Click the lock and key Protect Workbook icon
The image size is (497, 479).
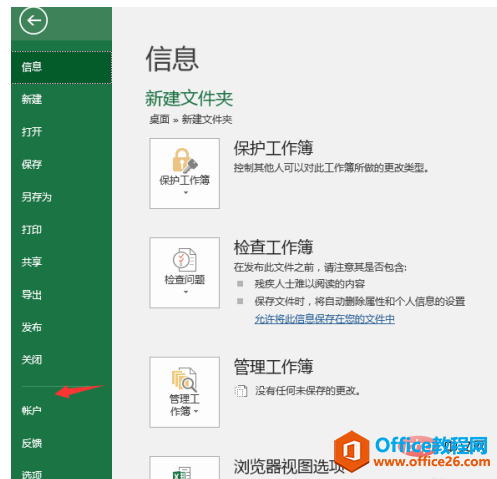coord(185,161)
